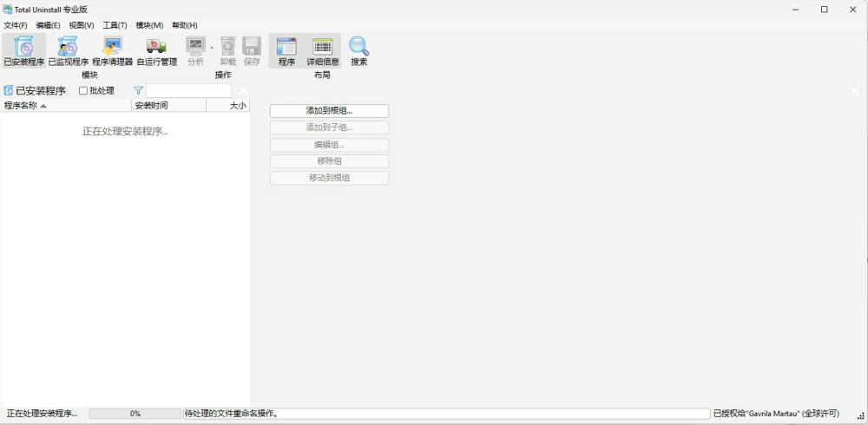868x425 pixels.
Task: Close the right panel with X
Action: pos(855,90)
